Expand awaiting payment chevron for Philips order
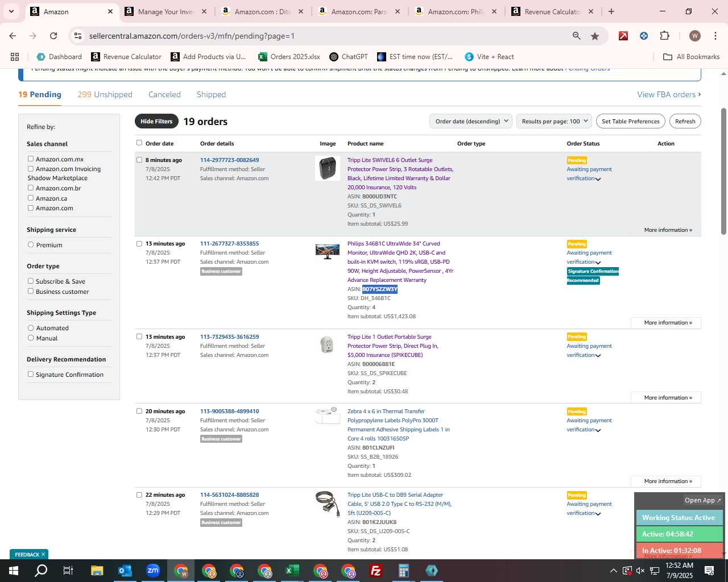 click(598, 263)
